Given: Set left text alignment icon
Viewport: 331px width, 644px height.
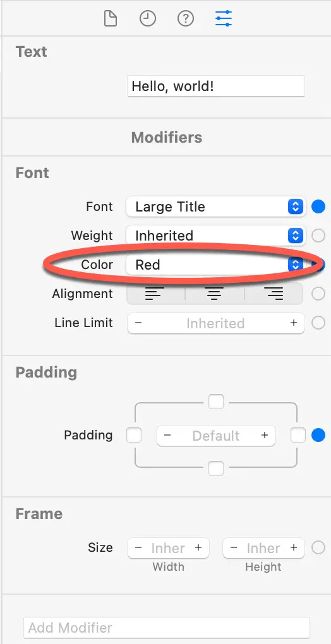Looking at the screenshot, I should click(154, 294).
